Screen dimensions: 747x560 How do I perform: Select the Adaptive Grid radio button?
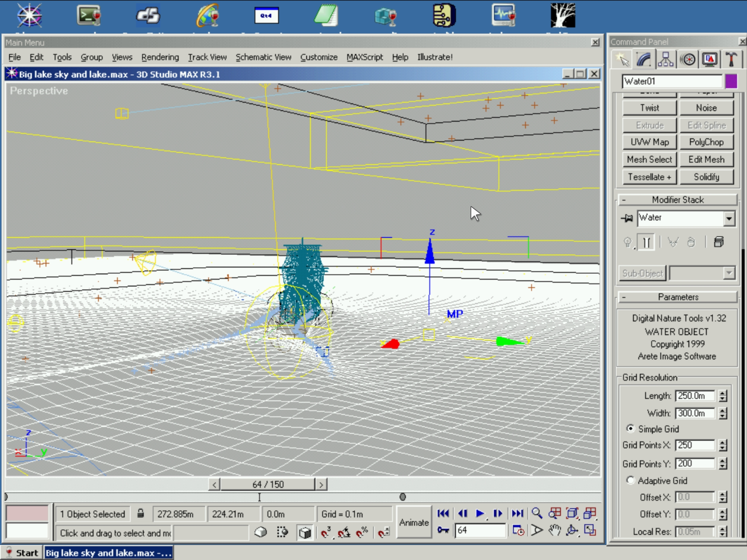630,480
